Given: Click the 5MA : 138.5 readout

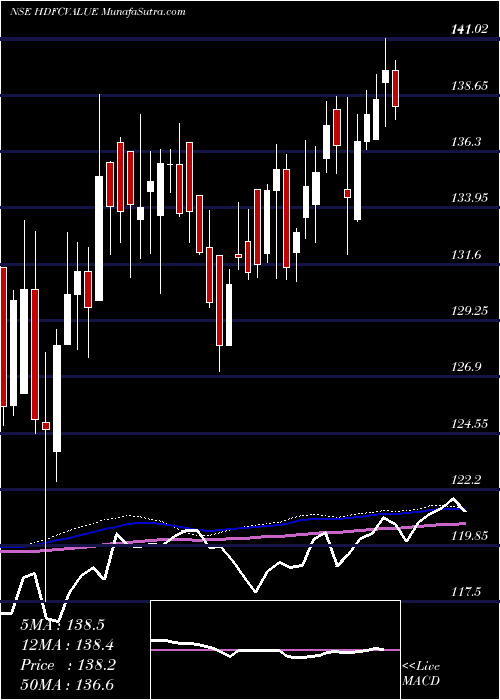Looking at the screenshot, I should (x=62, y=625).
